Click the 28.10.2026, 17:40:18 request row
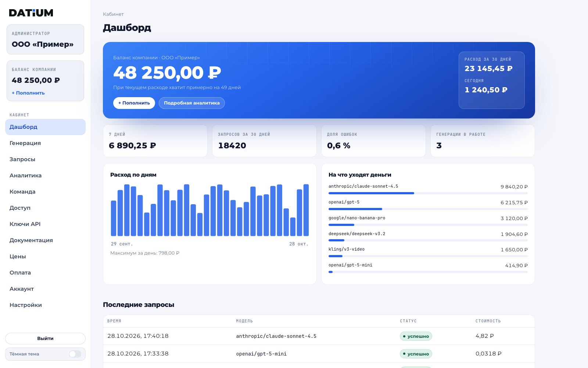The width and height of the screenshot is (588, 368). pos(319,336)
